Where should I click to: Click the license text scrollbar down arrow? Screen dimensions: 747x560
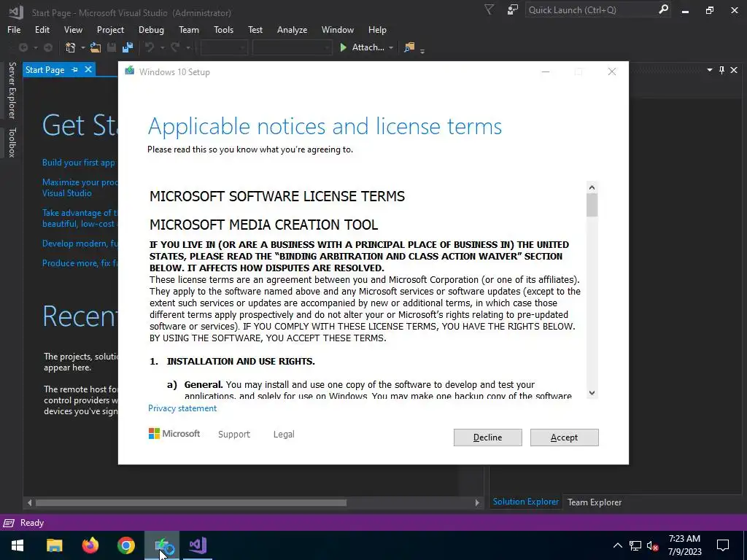pyautogui.click(x=592, y=393)
